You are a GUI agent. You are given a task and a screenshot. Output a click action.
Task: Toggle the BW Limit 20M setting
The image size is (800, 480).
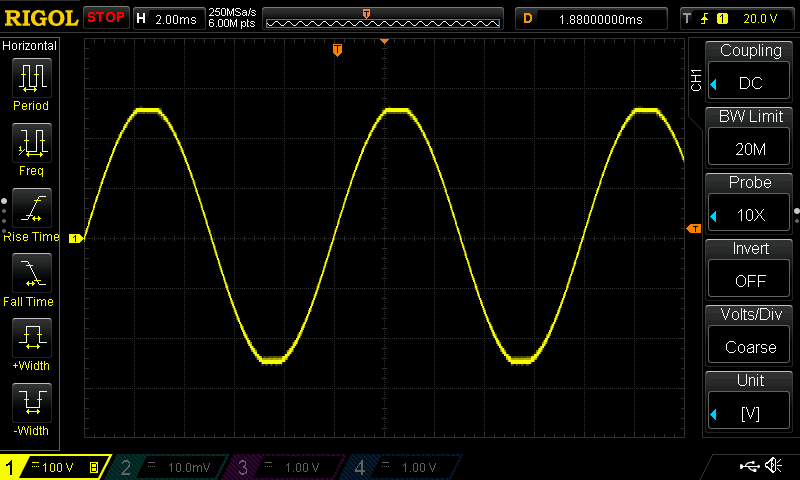click(x=749, y=148)
